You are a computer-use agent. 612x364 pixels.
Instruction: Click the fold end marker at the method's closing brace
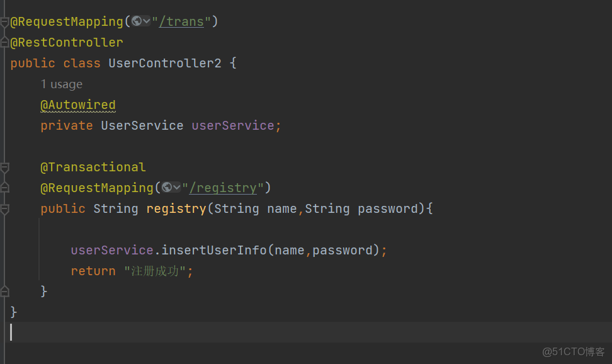(5, 291)
